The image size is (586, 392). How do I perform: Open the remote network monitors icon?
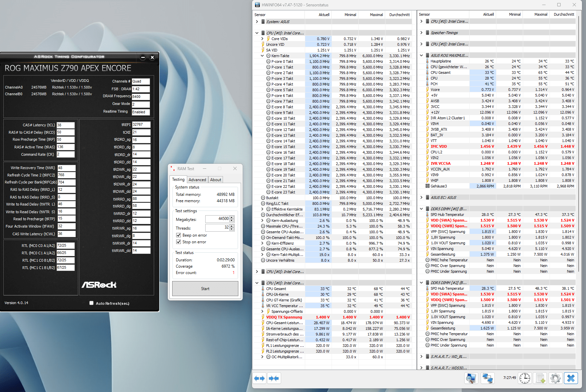point(487,378)
